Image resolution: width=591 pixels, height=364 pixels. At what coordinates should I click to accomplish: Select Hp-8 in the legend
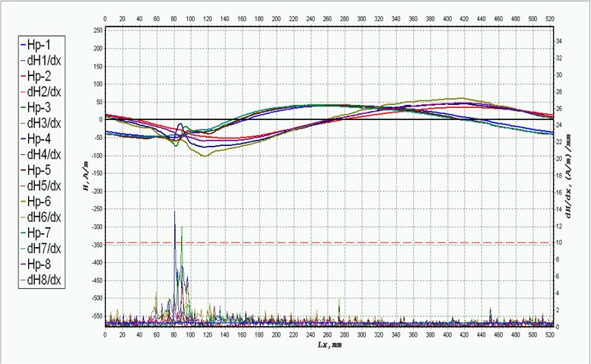tap(38, 264)
